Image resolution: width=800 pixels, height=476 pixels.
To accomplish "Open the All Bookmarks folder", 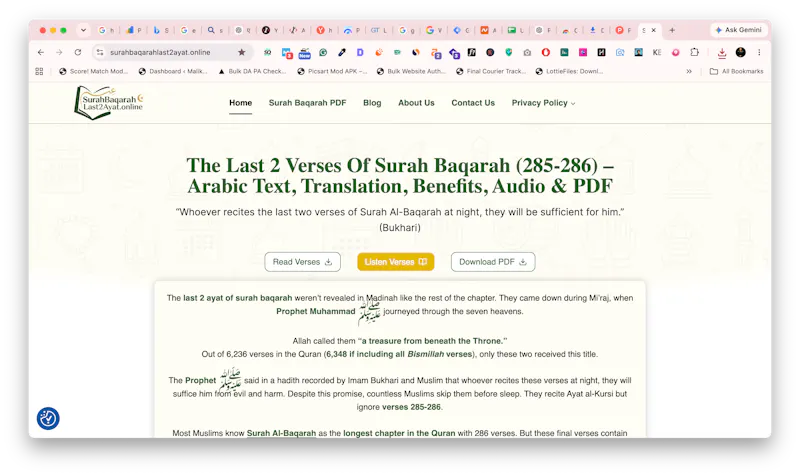I will 737,71.
